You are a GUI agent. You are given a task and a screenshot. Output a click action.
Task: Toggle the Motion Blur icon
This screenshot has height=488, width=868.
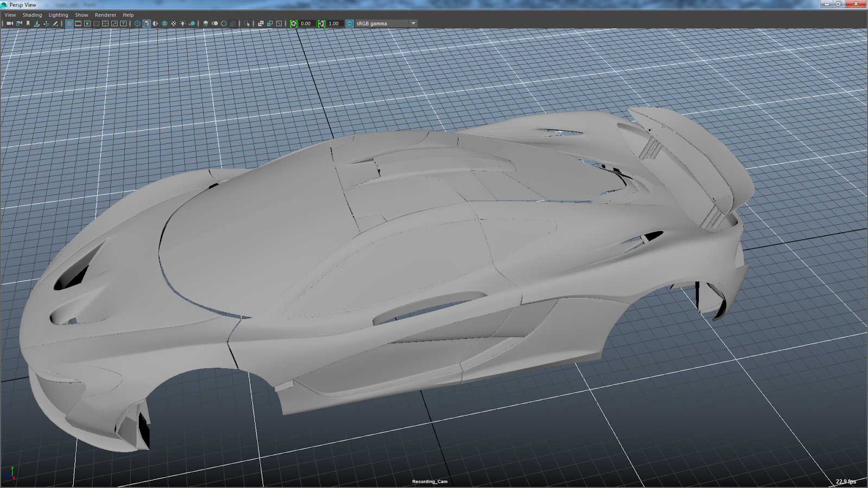point(215,24)
